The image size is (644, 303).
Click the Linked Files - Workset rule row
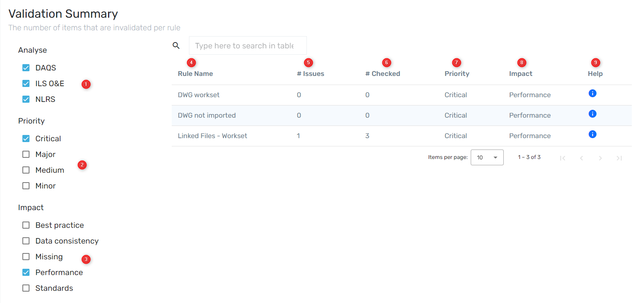[212, 136]
